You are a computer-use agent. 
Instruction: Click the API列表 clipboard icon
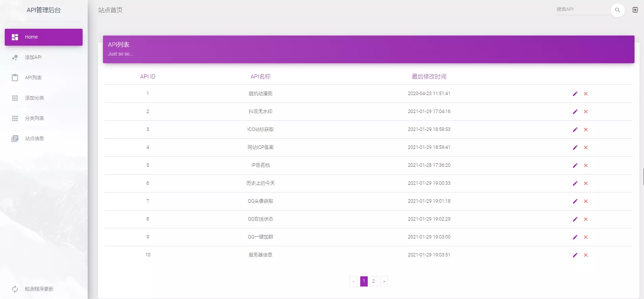(x=15, y=78)
